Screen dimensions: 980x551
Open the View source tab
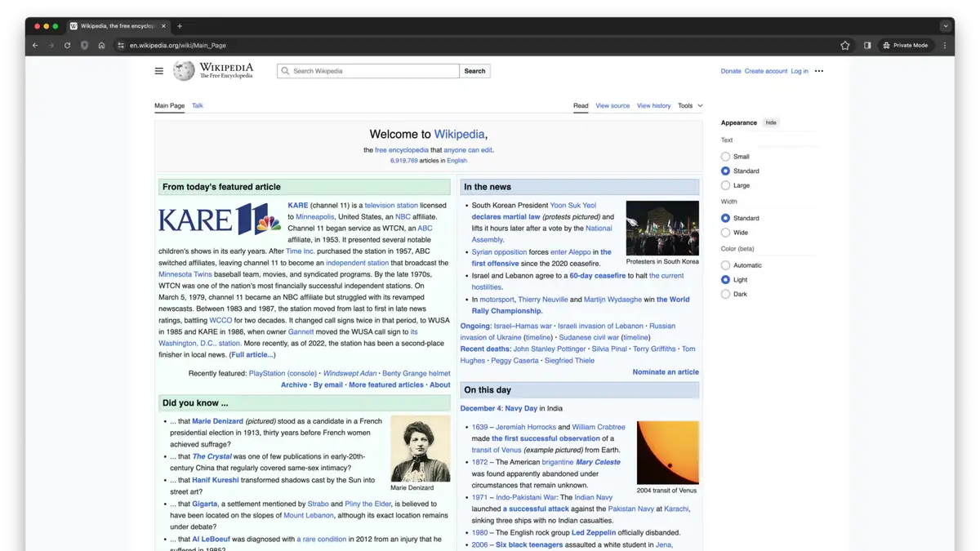(612, 105)
